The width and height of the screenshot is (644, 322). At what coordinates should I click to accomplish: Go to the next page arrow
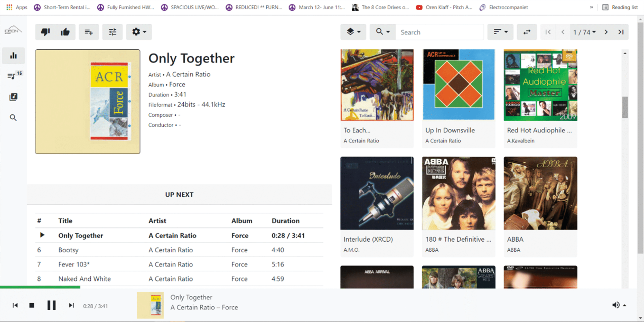coord(606,32)
